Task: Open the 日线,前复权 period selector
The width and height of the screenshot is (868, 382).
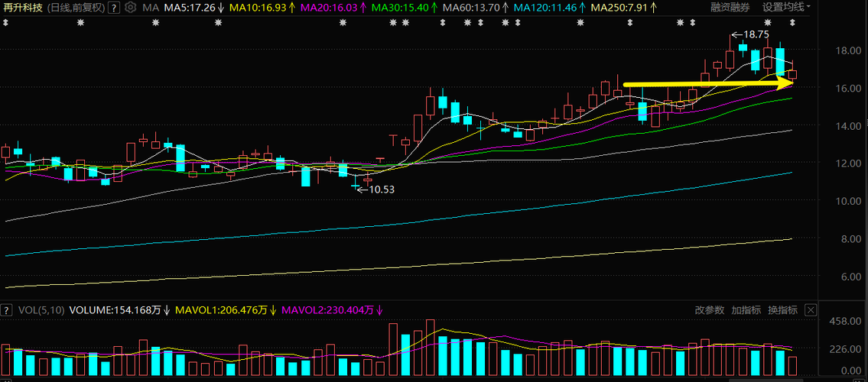Action: tap(75, 8)
